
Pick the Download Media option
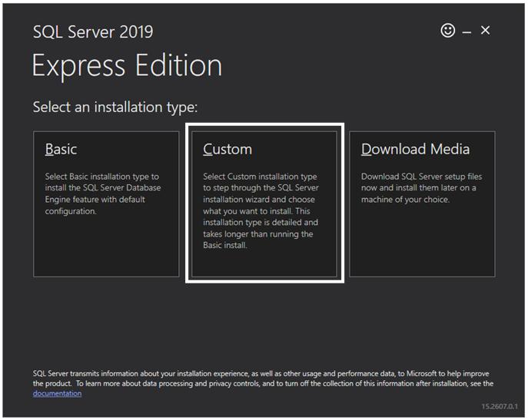pyautogui.click(x=422, y=204)
